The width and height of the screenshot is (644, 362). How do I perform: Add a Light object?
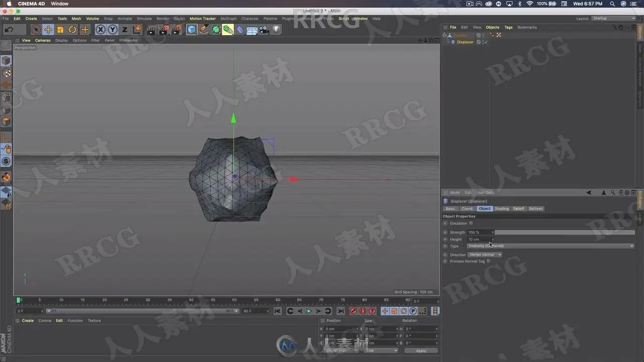[x=276, y=30]
